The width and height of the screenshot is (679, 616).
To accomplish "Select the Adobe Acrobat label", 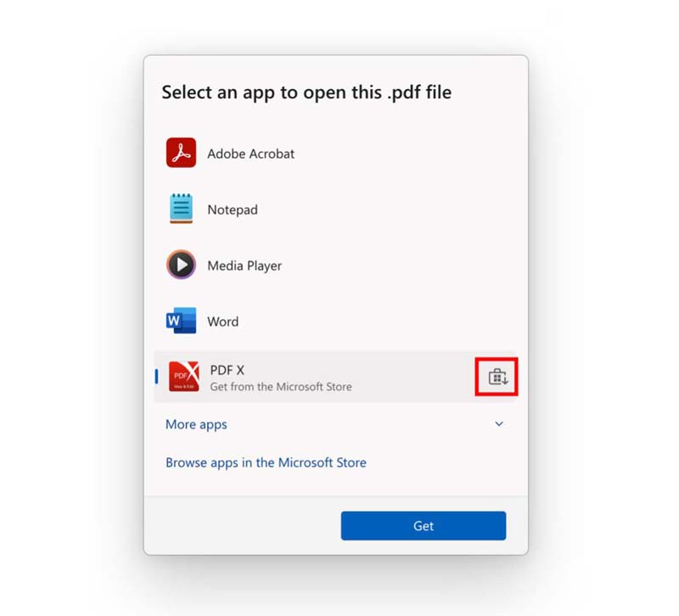I will [x=250, y=154].
